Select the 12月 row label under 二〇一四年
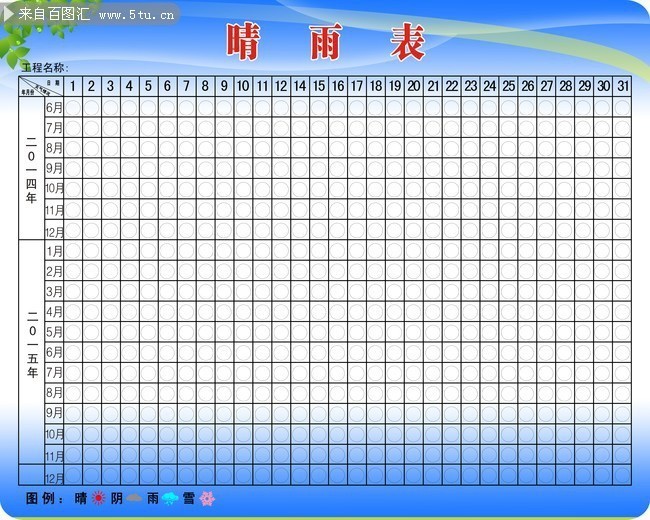 tap(54, 232)
